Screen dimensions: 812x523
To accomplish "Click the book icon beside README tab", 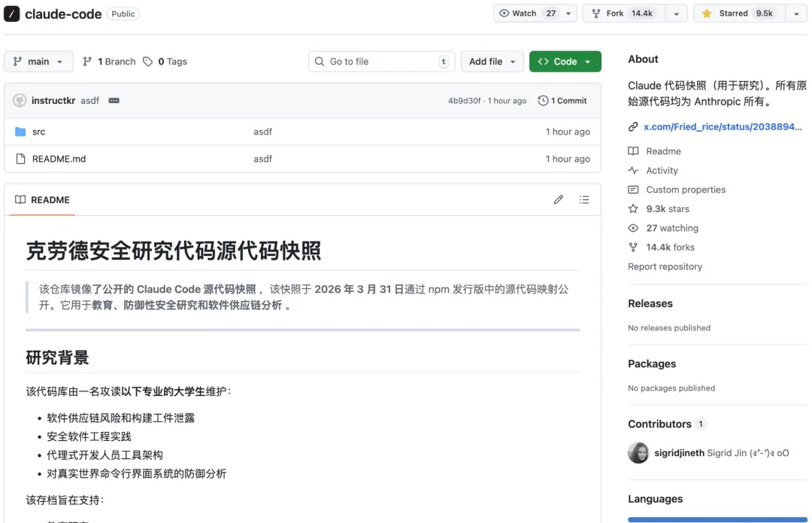I will (x=20, y=199).
